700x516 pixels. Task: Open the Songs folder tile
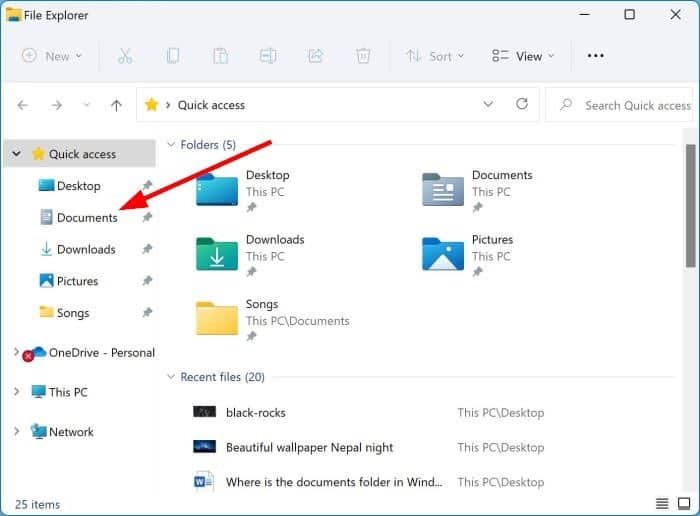pos(272,320)
